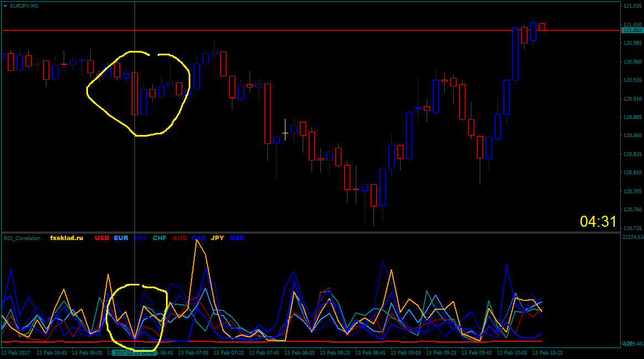Viewport: 644px width, 359px height.
Task: Click the highlighted 121.002 current price tag
Action: [x=632, y=30]
